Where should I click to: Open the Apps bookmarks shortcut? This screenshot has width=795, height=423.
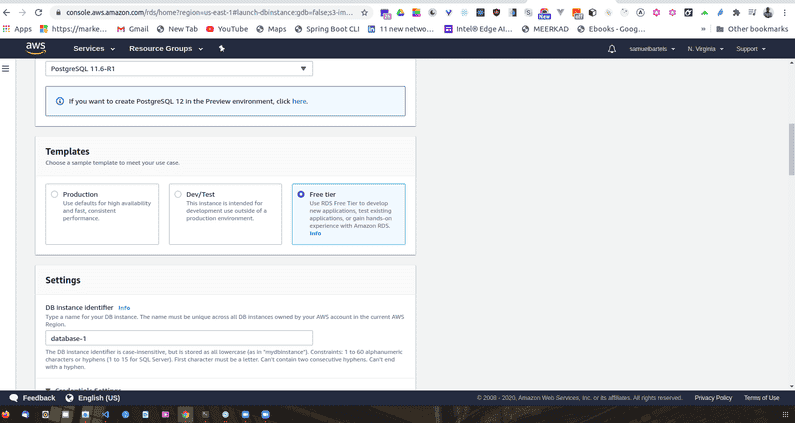tap(17, 29)
